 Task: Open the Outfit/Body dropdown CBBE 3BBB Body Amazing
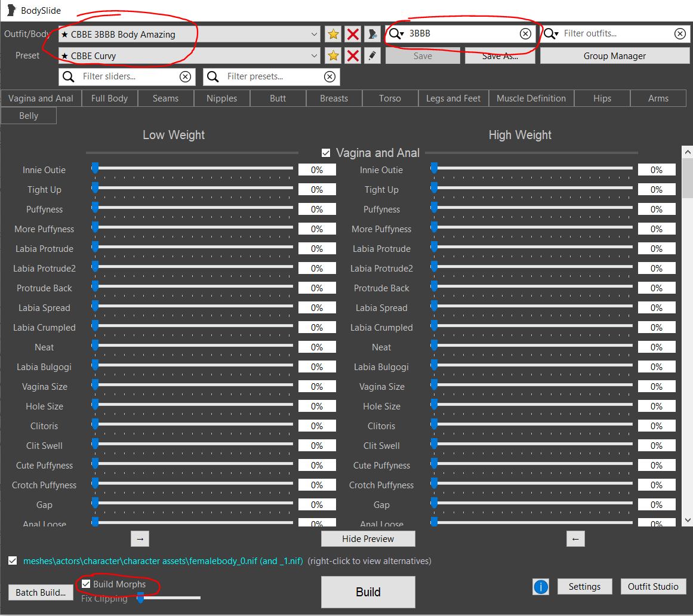189,34
